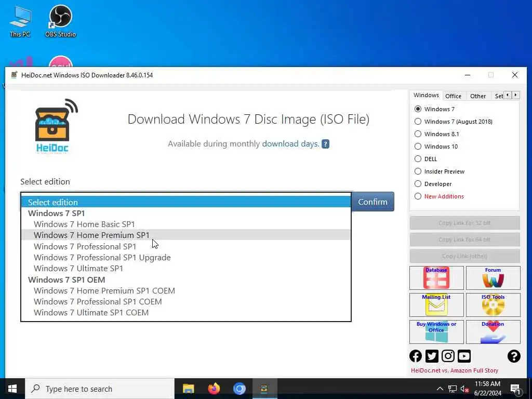
Task: Open HeiDoc Instagram page icon
Action: click(448, 356)
